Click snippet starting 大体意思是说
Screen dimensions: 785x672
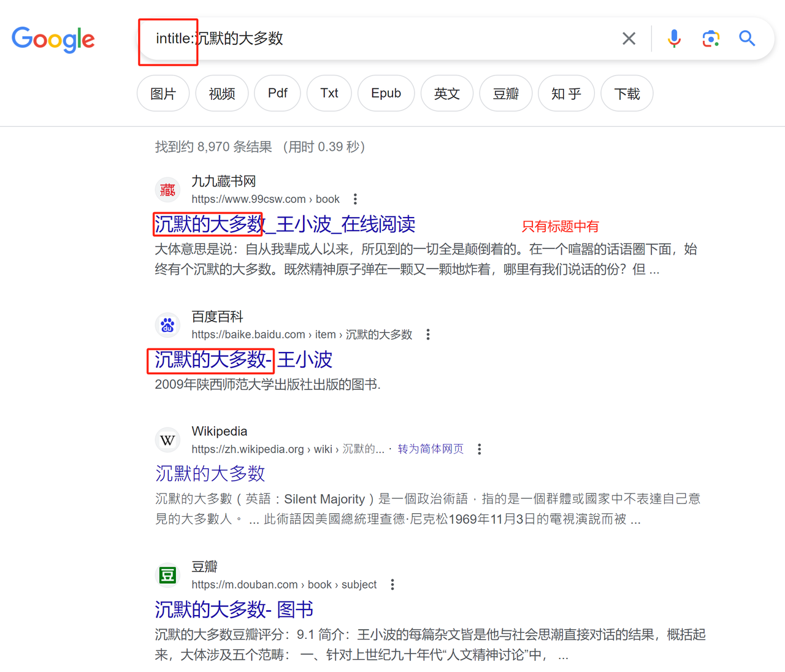pos(426,259)
